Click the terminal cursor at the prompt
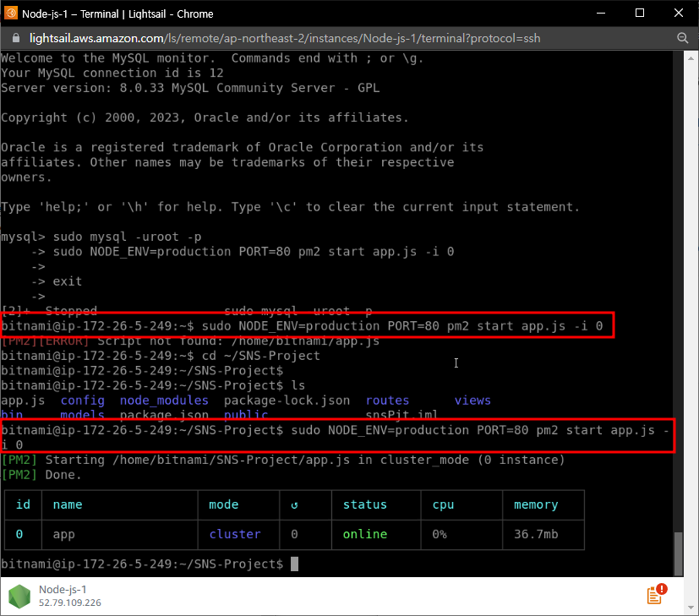The image size is (699, 616). pyautogui.click(x=294, y=564)
